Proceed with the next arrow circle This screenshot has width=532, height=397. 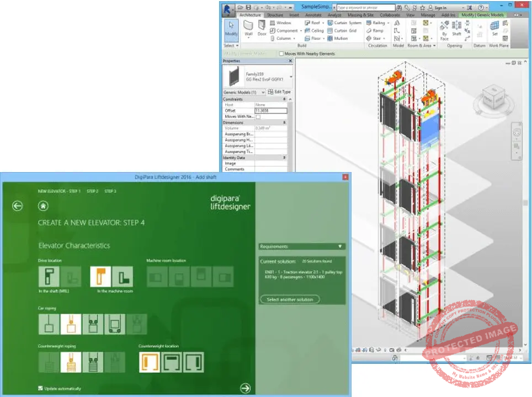click(x=246, y=388)
